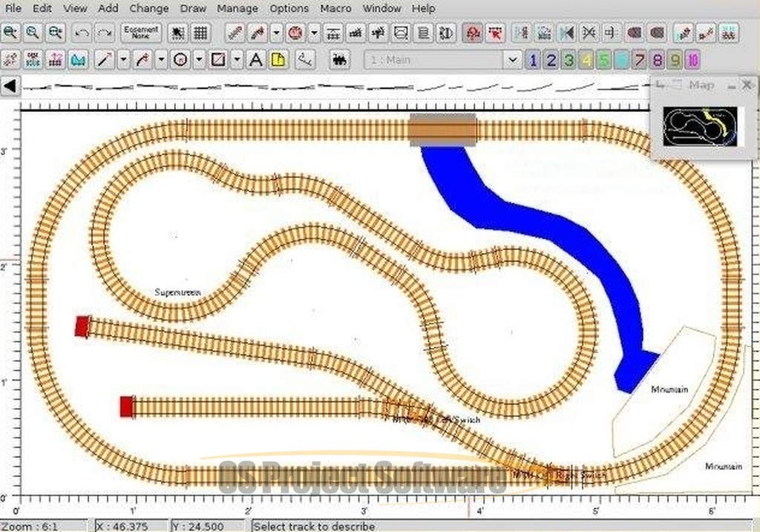
Task: Click the second tunnel icon in toolbar
Action: pyautogui.click(x=658, y=33)
